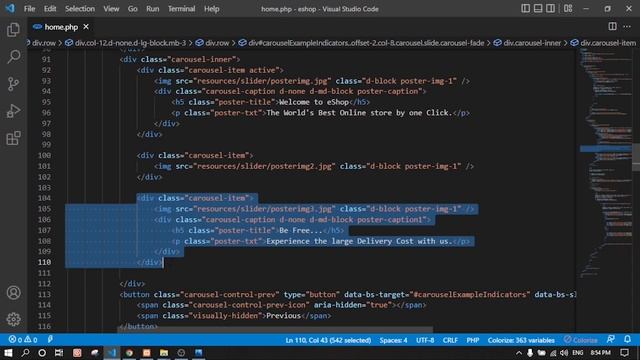Click the Colorize status bar button
This screenshot has height=360, width=640.
580,340
